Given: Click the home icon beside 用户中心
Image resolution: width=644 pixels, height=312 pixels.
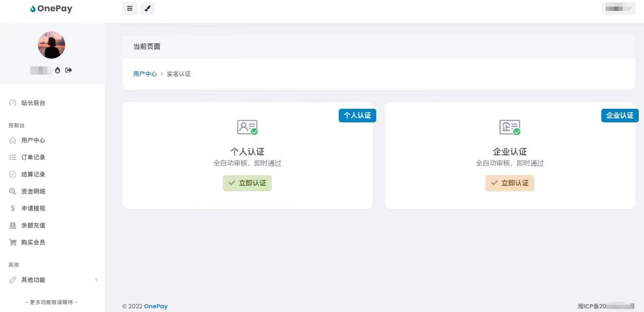Looking at the screenshot, I should [13, 140].
